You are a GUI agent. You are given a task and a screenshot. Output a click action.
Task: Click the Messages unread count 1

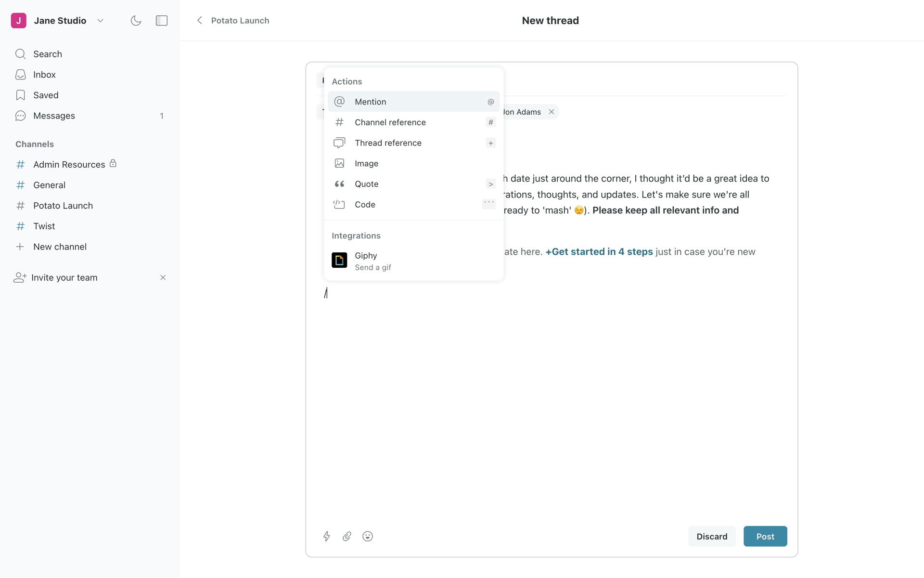coord(162,116)
